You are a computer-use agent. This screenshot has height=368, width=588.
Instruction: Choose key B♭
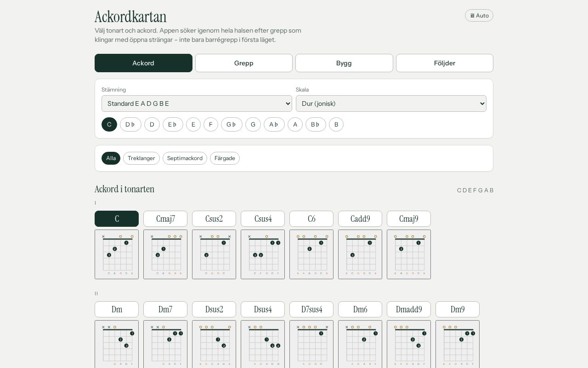[x=316, y=125]
